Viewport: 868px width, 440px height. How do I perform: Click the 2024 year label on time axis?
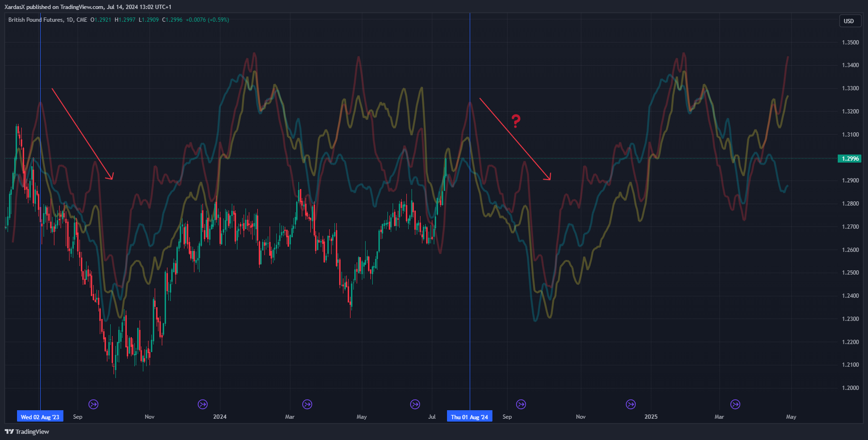[x=220, y=417]
